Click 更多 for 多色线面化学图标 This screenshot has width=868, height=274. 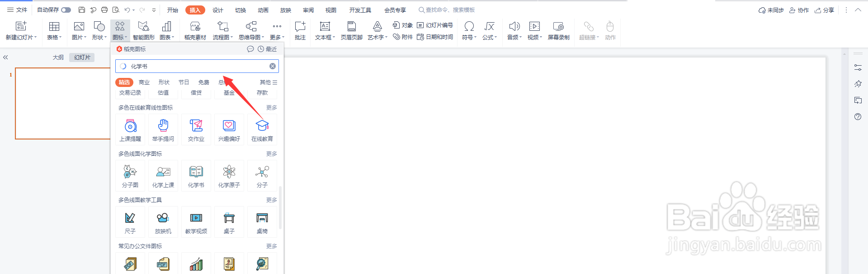pyautogui.click(x=272, y=154)
